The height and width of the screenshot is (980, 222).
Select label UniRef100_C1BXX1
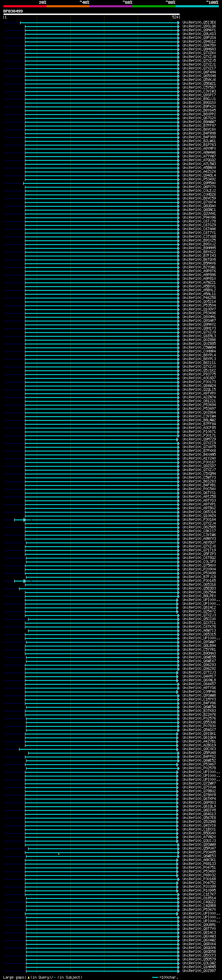coord(199,829)
